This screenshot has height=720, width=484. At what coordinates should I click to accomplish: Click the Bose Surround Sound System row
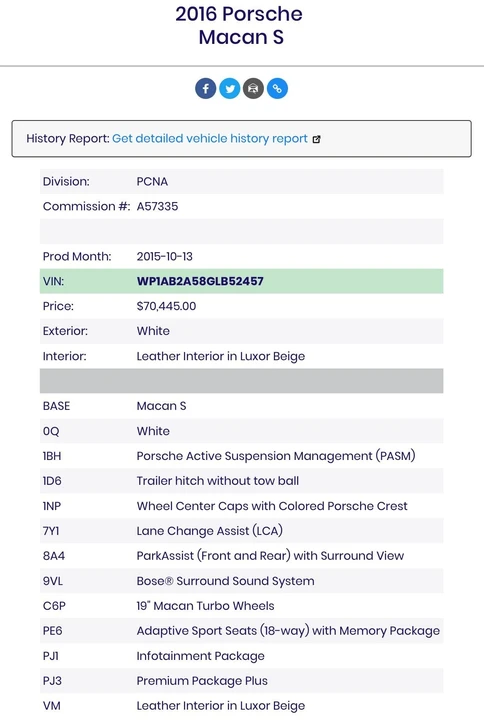242,581
